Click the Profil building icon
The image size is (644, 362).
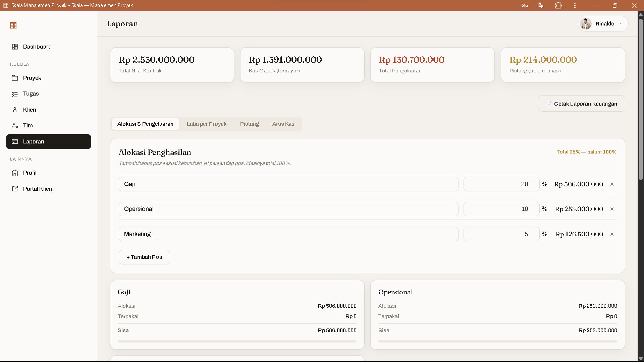(x=15, y=173)
